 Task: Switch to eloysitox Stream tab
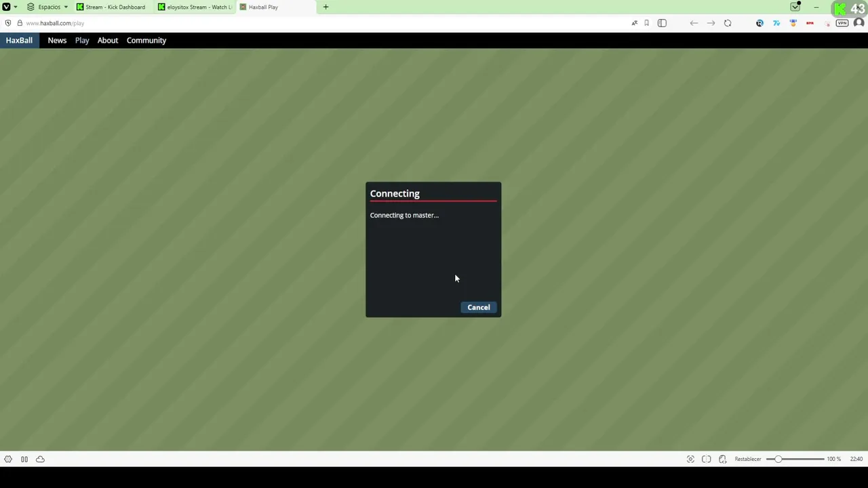point(195,7)
